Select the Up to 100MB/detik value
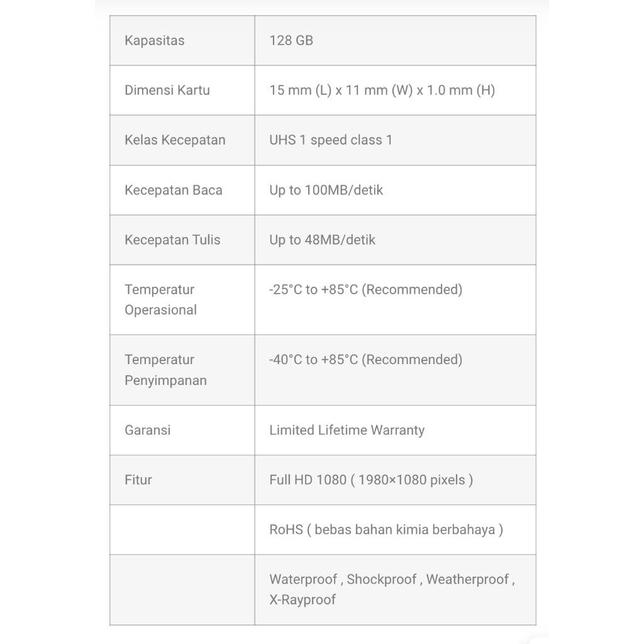 click(x=326, y=191)
